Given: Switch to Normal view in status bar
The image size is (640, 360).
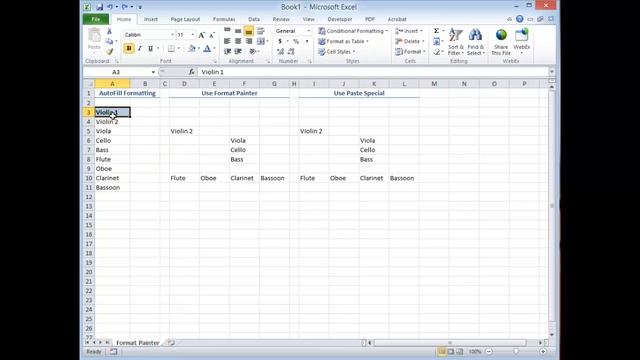Looking at the screenshot, I should (x=442, y=351).
